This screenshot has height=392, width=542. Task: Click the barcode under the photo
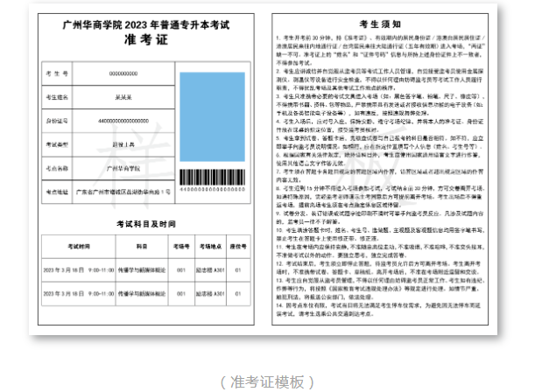[212, 177]
